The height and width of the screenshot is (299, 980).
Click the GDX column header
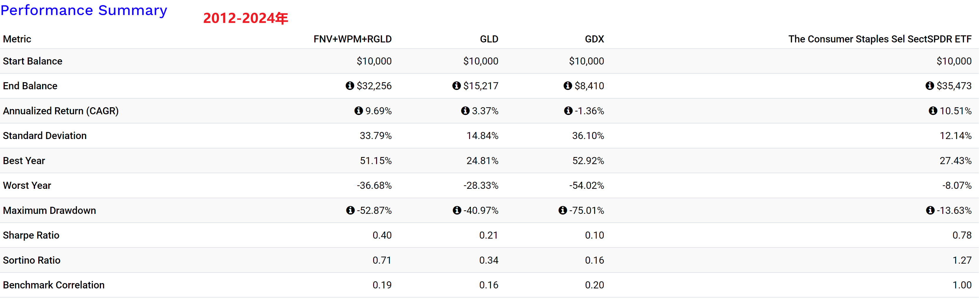(x=594, y=39)
